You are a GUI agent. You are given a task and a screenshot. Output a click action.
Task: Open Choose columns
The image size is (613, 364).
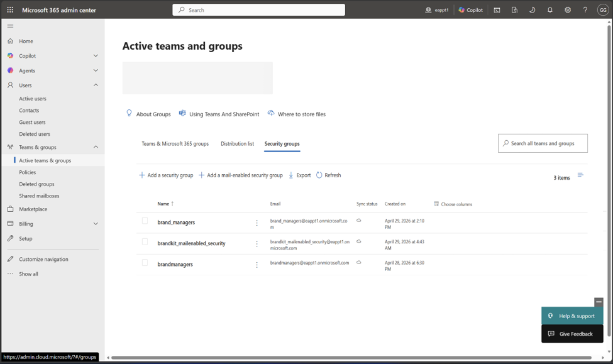[x=453, y=204]
